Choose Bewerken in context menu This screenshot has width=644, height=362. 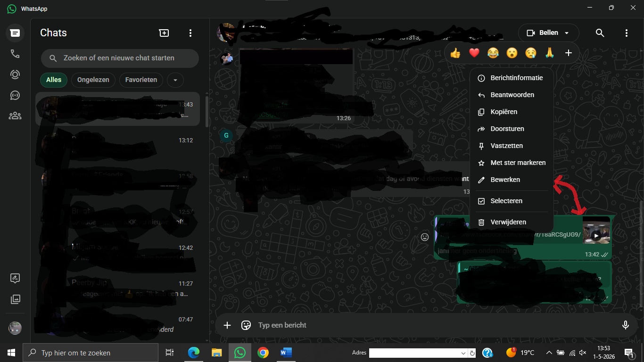tap(512, 180)
